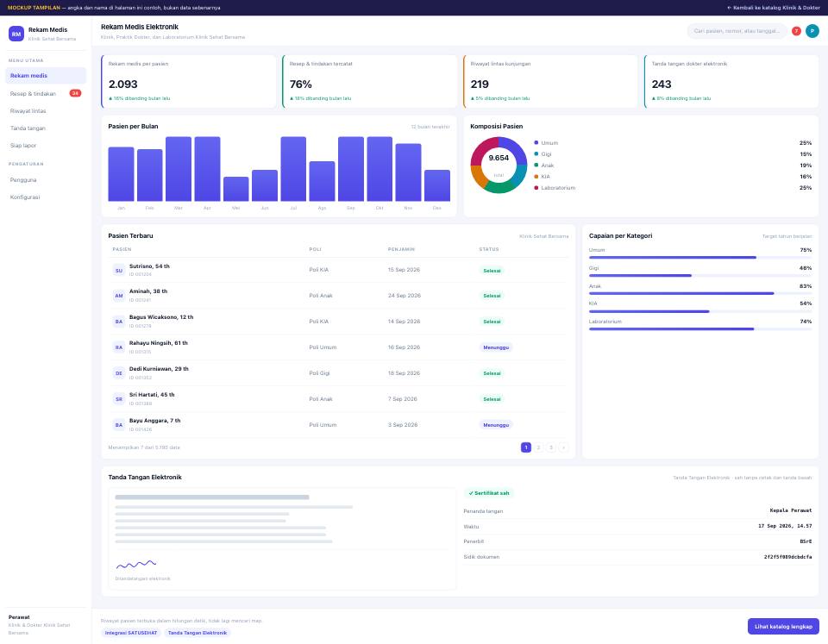
Task: Click the electronic signature scribble image
Action: [x=136, y=565]
